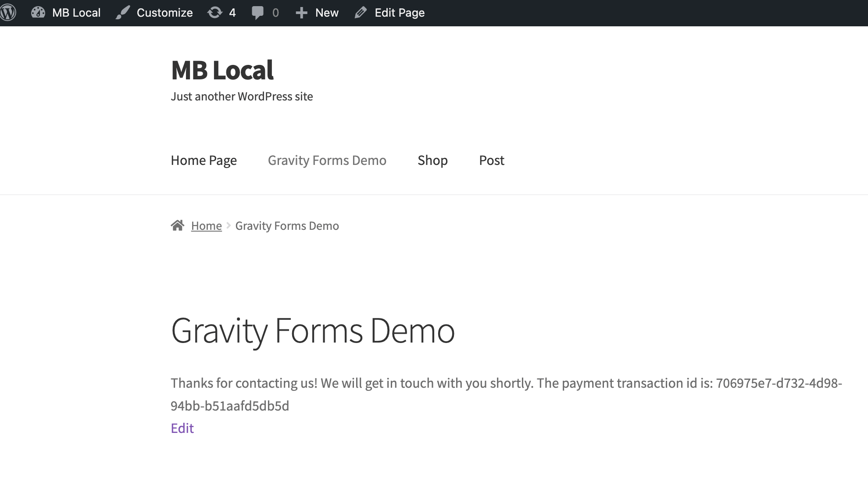View the 0 comments count
Viewport: 868px width, 493px height.
point(275,13)
